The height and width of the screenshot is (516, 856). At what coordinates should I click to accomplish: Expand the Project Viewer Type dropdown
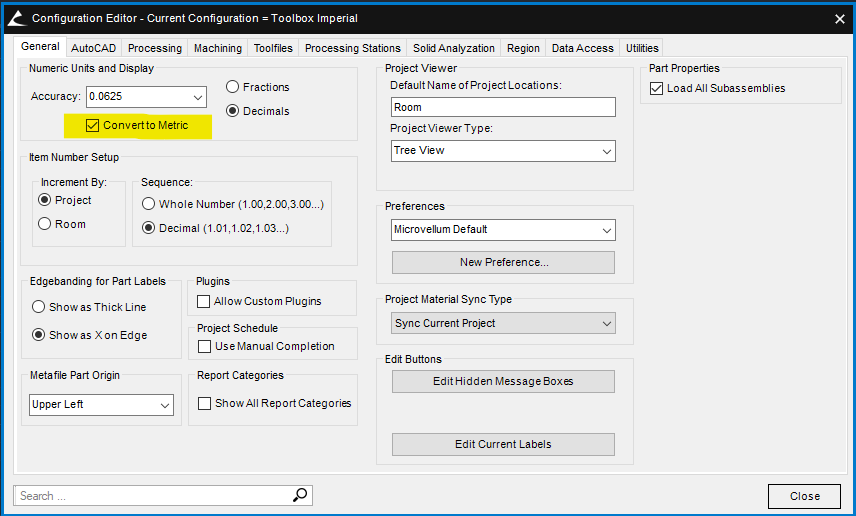pos(606,151)
